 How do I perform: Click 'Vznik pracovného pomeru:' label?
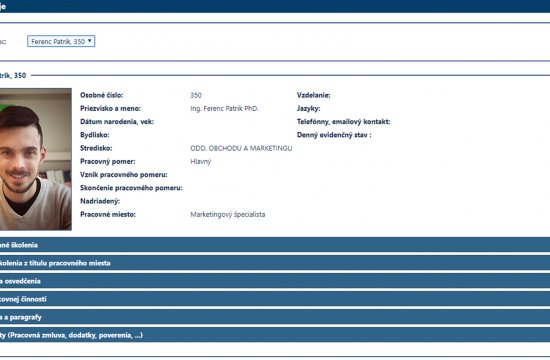(x=123, y=175)
